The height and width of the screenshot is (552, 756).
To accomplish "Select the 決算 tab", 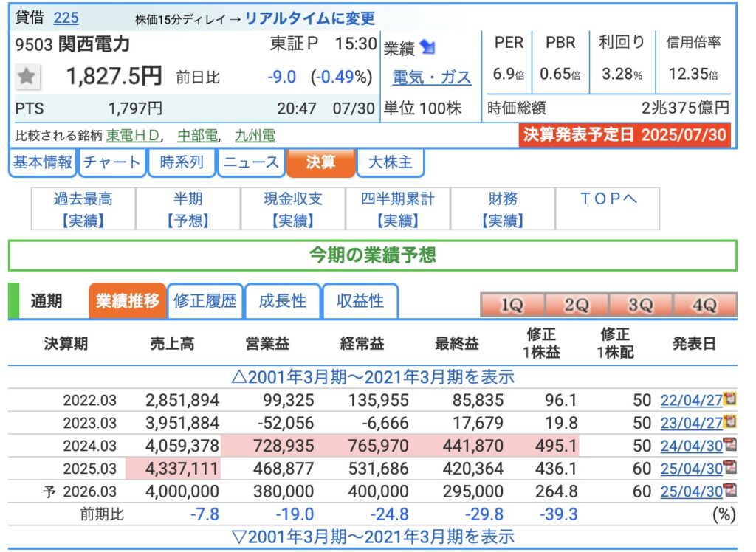I will pos(320,162).
